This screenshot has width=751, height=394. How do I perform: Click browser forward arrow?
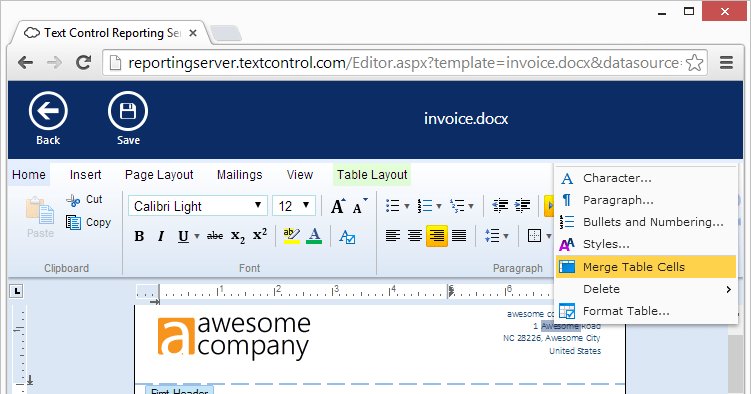coord(55,63)
